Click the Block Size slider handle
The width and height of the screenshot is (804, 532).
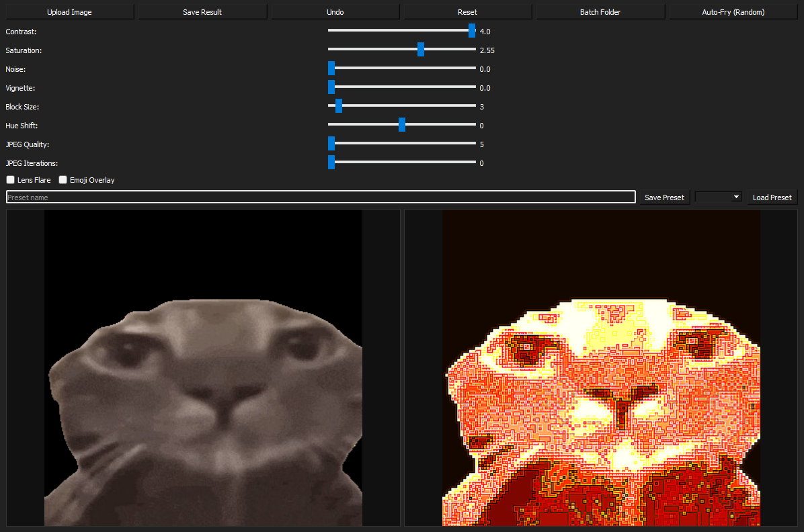[338, 106]
